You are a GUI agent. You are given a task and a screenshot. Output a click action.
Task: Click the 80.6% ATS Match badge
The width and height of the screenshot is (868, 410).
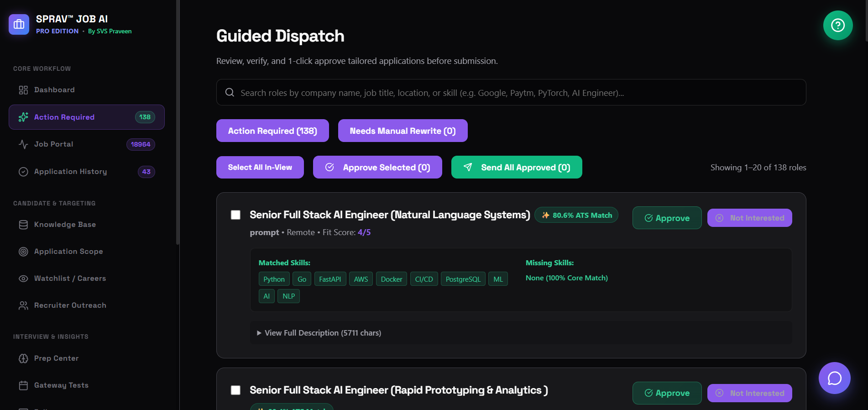point(576,215)
